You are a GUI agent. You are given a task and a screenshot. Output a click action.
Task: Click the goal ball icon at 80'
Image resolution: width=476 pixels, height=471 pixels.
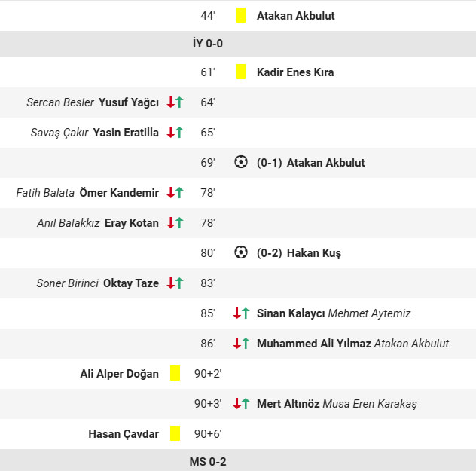click(241, 252)
